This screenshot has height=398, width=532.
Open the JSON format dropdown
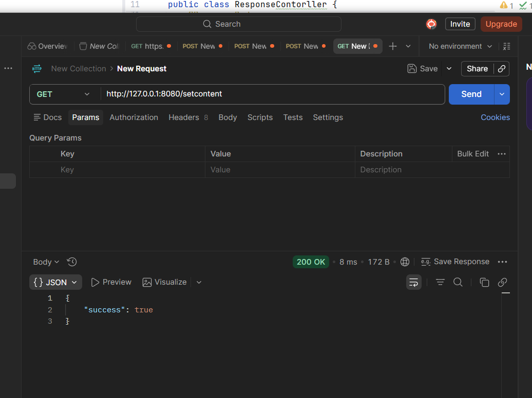point(55,282)
